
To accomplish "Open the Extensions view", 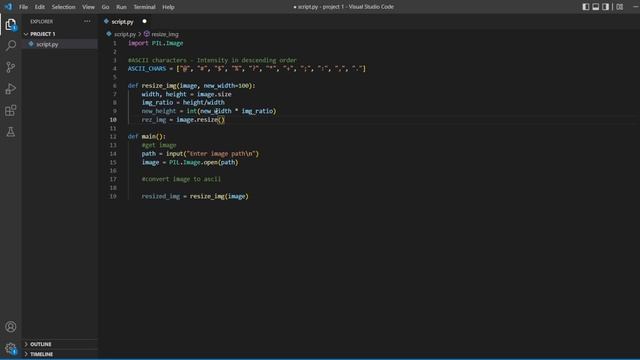I will click(x=11, y=110).
